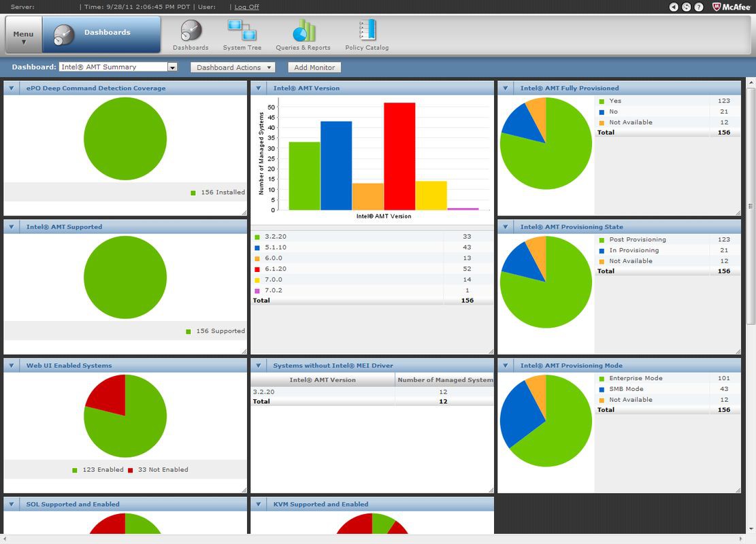
Task: Open the Dashboards shortcut icon in the toolbar
Action: pyautogui.click(x=191, y=33)
